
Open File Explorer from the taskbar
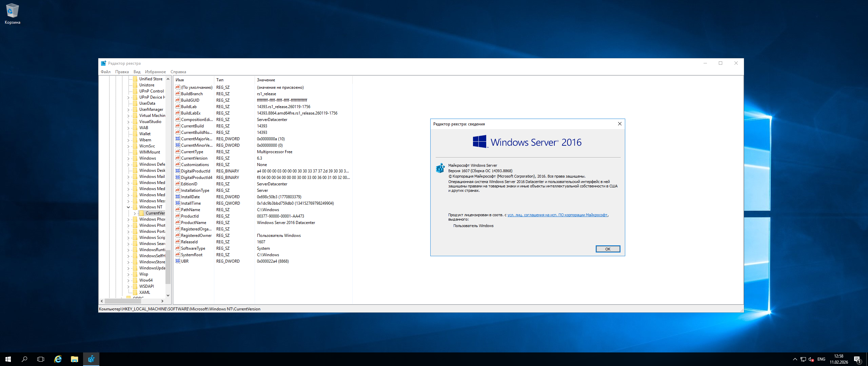[75, 359]
